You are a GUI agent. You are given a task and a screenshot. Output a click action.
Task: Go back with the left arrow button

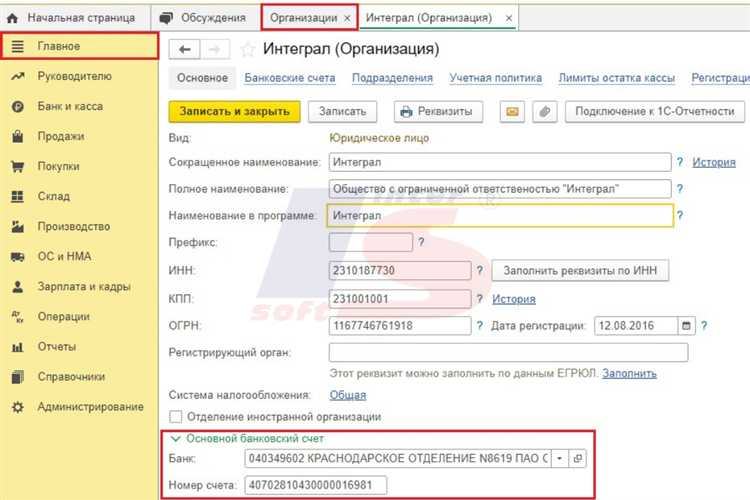pyautogui.click(x=184, y=49)
